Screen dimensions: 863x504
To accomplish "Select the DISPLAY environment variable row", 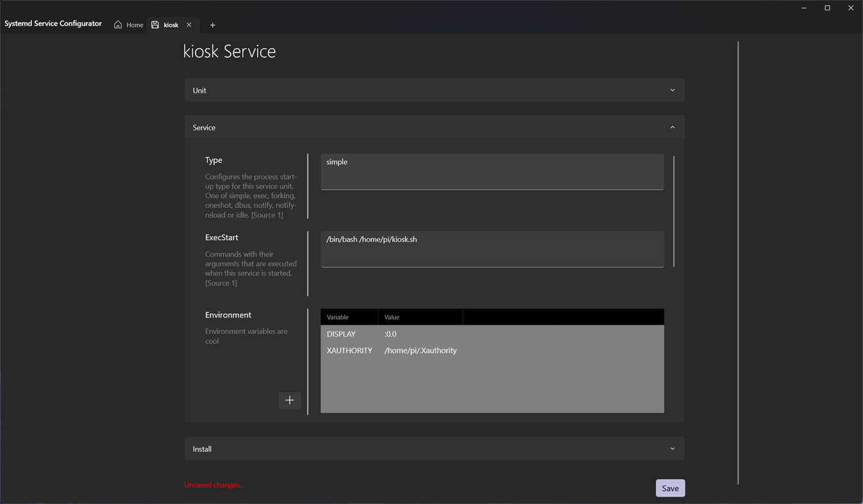I will (x=492, y=334).
